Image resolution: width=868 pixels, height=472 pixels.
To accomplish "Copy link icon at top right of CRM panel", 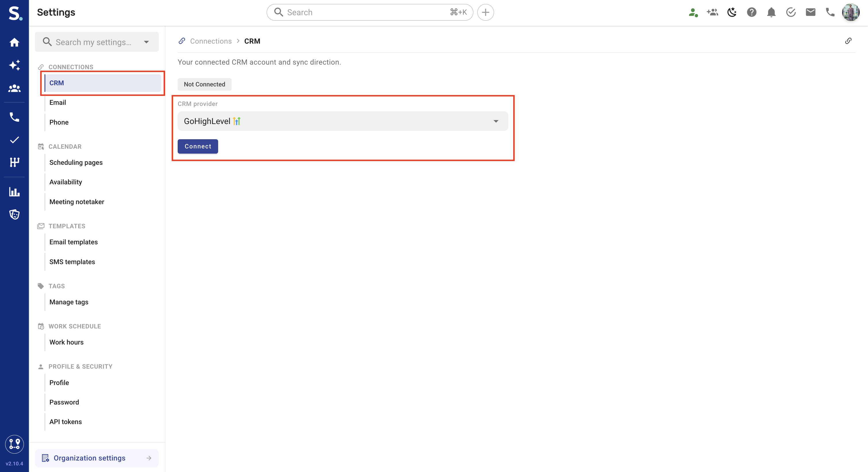I will (x=848, y=41).
